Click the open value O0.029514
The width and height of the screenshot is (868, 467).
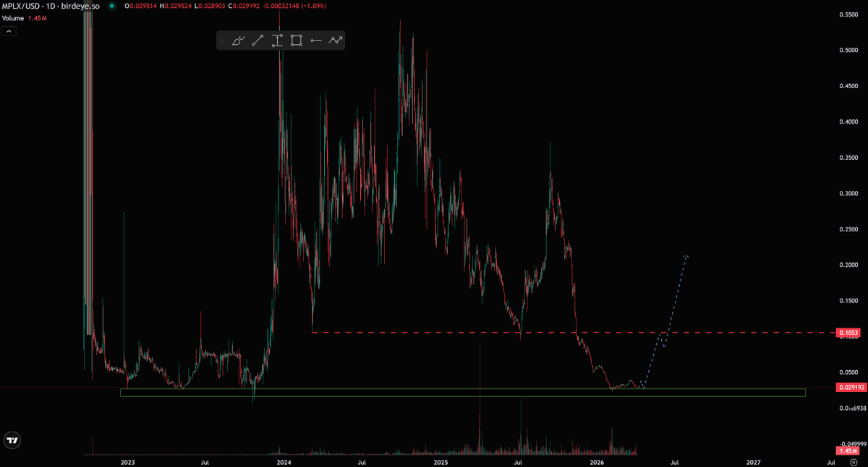[x=142, y=6]
